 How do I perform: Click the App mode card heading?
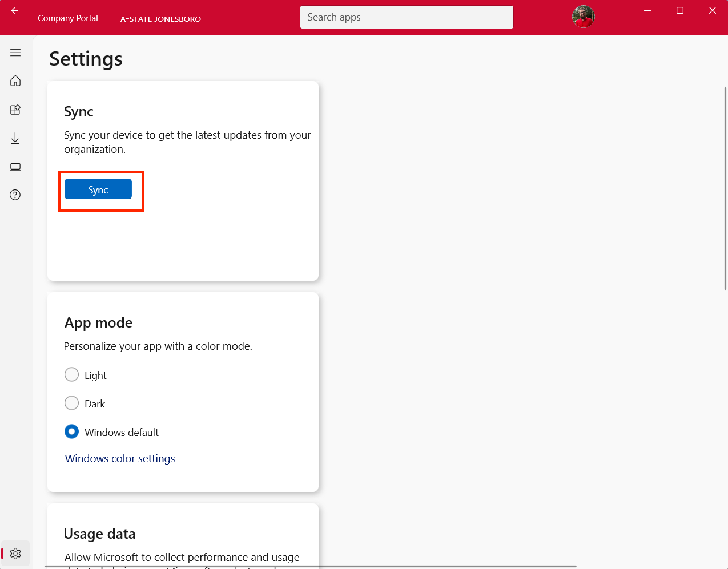(x=98, y=322)
